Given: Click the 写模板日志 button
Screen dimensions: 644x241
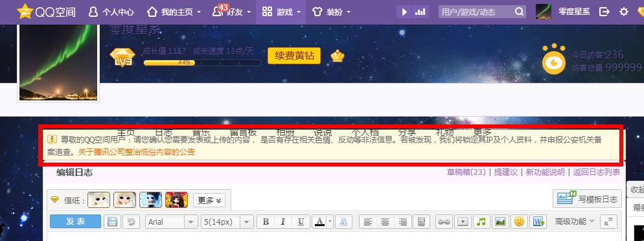Looking at the screenshot, I should 588,199.
